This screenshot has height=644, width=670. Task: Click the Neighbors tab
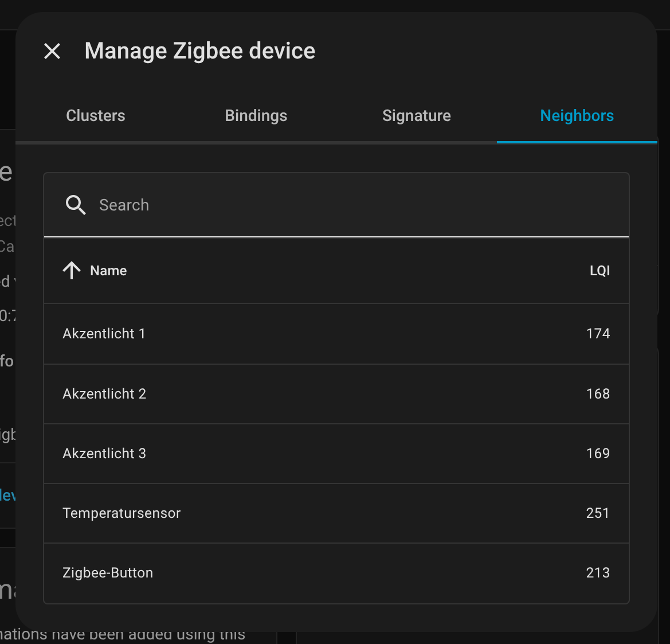[x=577, y=116]
